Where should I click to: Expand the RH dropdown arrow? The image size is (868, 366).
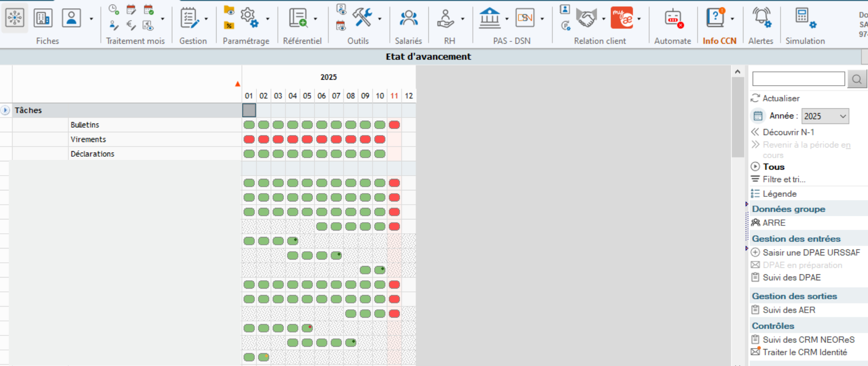tap(462, 19)
